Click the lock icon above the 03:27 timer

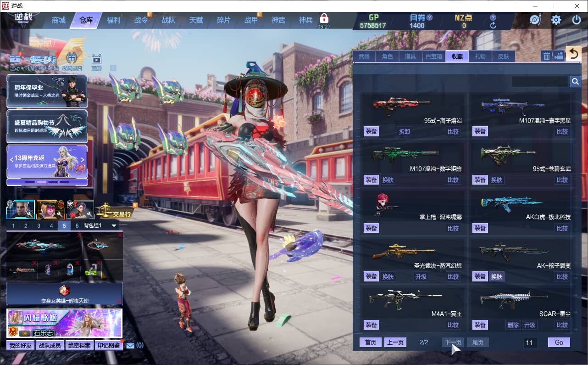pos(324,18)
